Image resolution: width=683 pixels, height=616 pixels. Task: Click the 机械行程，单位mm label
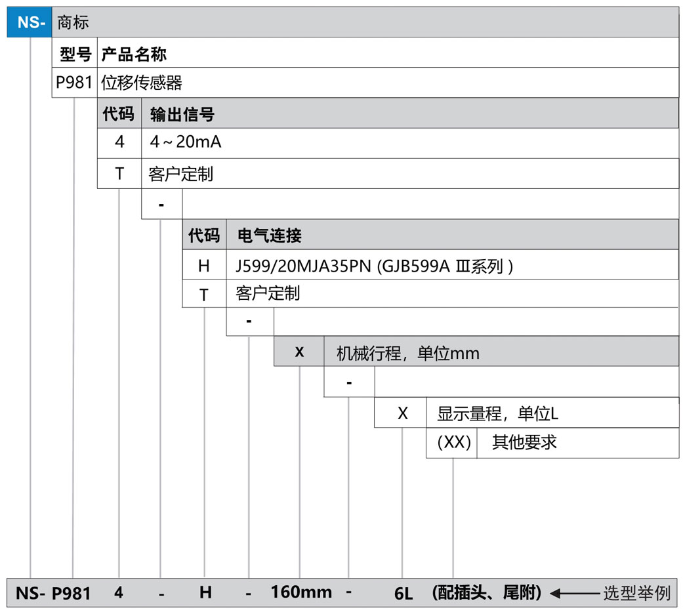point(407,353)
